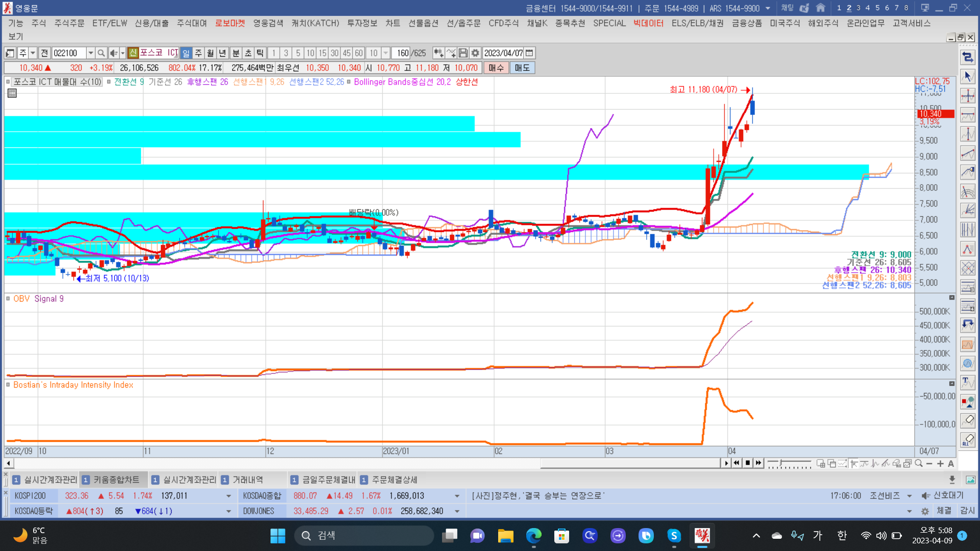Click the 매수 buy button
Screen dimensions: 980x551
(496, 68)
